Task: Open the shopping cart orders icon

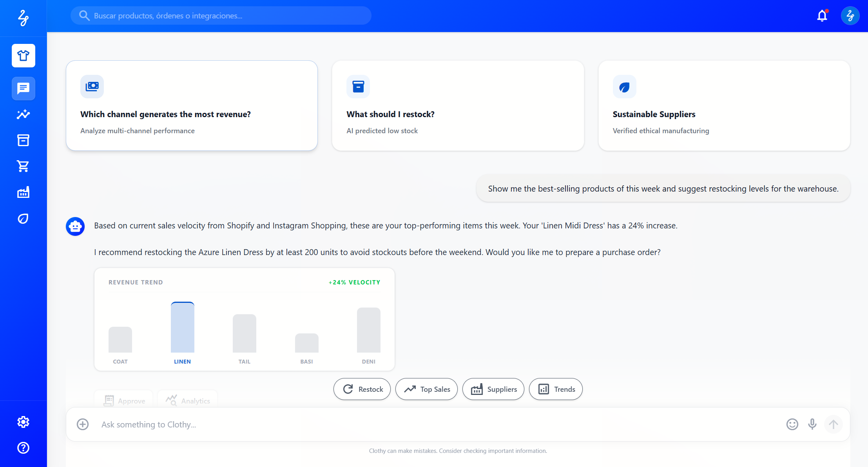Action: (x=23, y=166)
